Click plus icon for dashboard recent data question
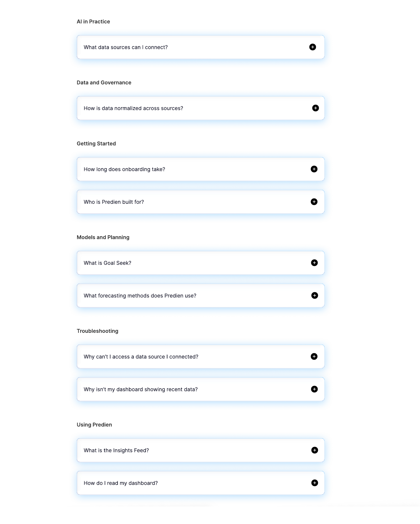The width and height of the screenshot is (420, 524). tap(314, 389)
